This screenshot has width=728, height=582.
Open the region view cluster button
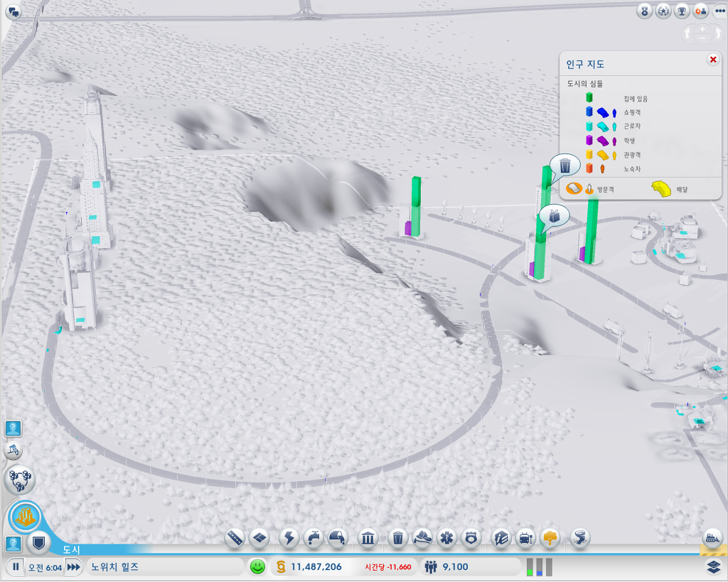click(x=20, y=480)
